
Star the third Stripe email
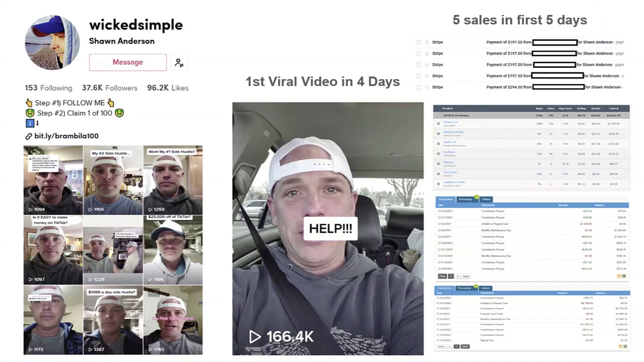427,65
